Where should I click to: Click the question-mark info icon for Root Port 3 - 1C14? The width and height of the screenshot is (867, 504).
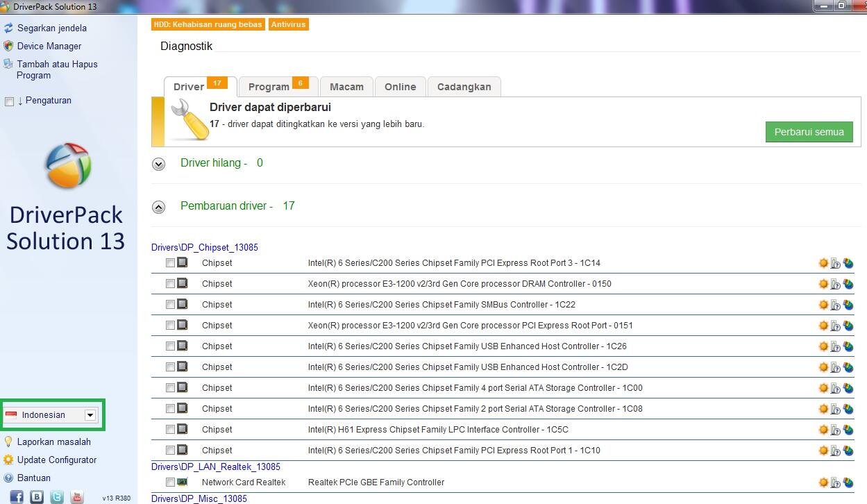[x=836, y=264]
